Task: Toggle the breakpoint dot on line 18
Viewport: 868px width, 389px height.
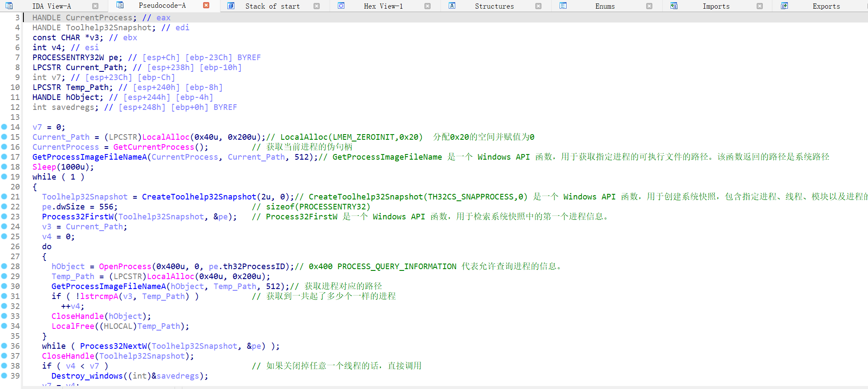Action: [x=4, y=167]
